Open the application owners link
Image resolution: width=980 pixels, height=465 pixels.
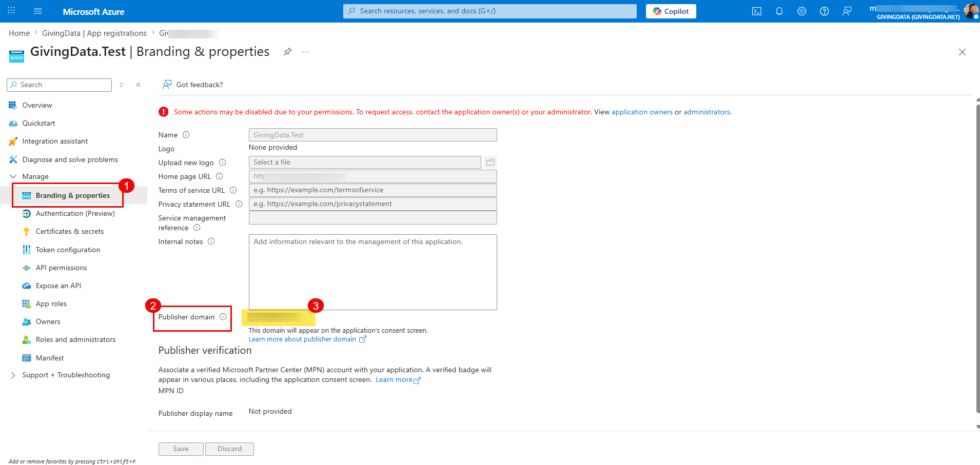click(x=642, y=112)
